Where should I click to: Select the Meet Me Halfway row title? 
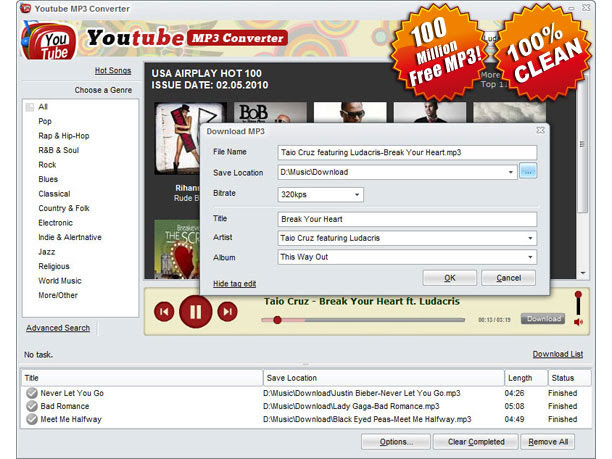pos(71,420)
